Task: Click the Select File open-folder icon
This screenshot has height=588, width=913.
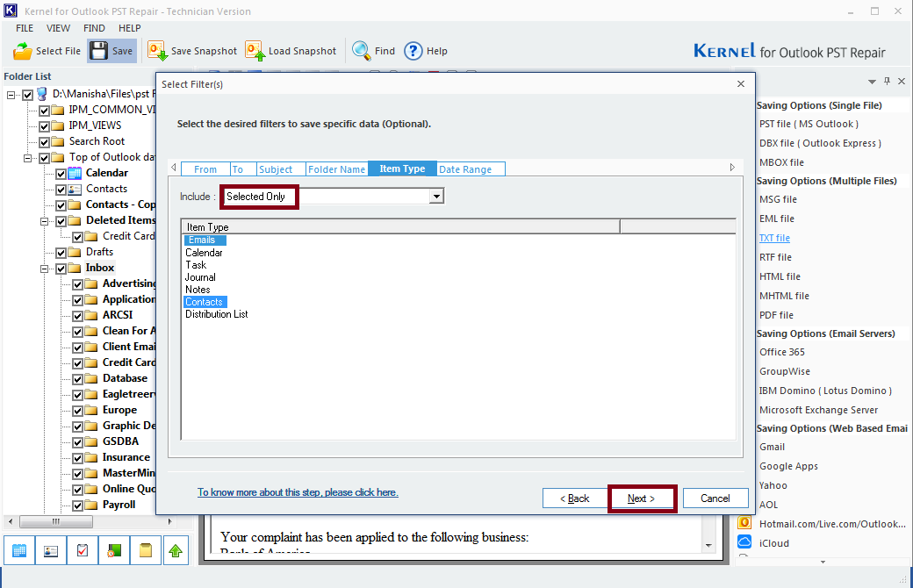Action: 23,51
